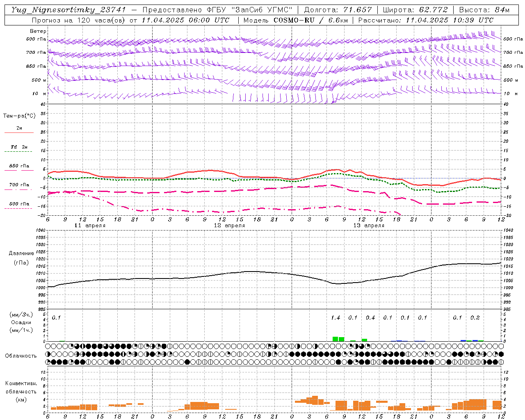The image size is (525, 420).
Task: Click the date label 11 апреля
Action: 90,226
